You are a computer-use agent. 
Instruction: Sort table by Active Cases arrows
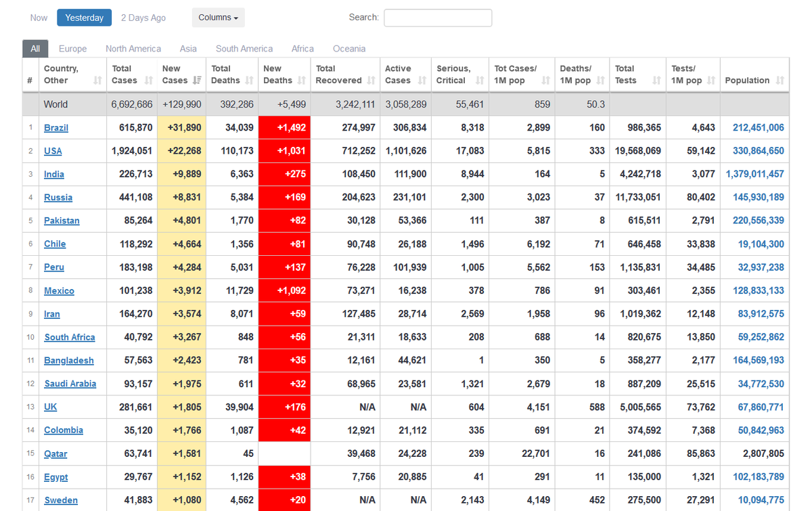(422, 81)
